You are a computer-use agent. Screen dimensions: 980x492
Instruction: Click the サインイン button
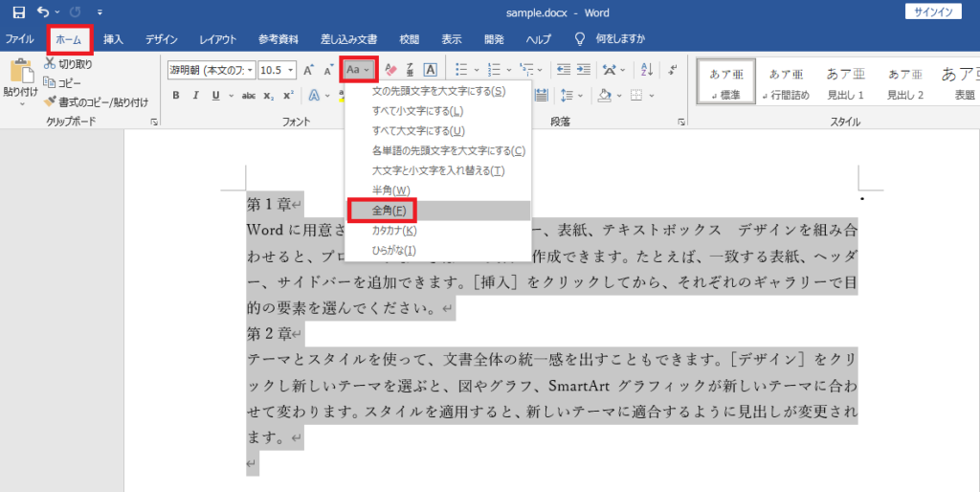pyautogui.click(x=933, y=11)
